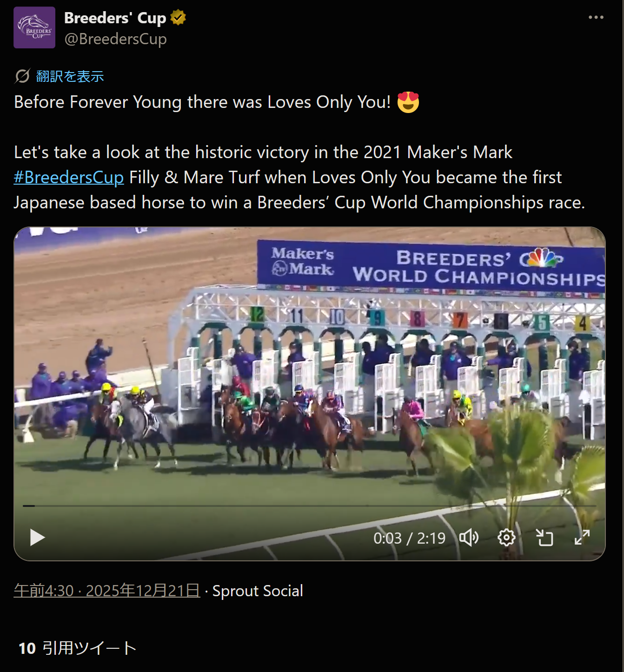624x672 pixels.
Task: Click the Sprout Social source label
Action: (x=258, y=591)
